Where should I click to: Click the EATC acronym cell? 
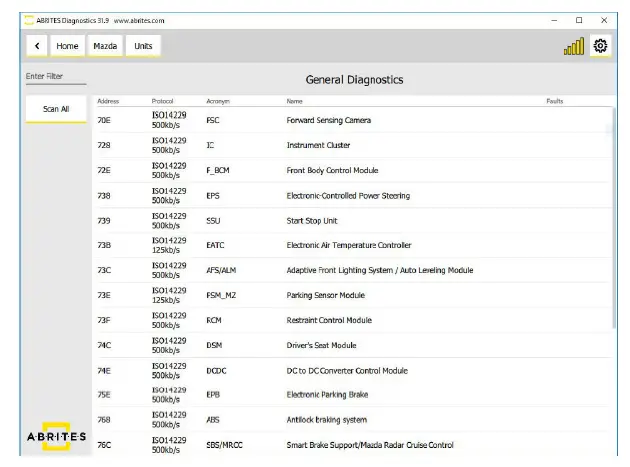tap(215, 245)
